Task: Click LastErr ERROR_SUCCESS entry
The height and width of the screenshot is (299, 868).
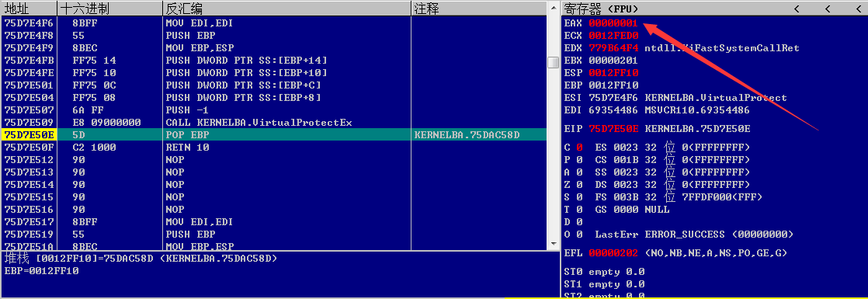Action: (x=694, y=235)
